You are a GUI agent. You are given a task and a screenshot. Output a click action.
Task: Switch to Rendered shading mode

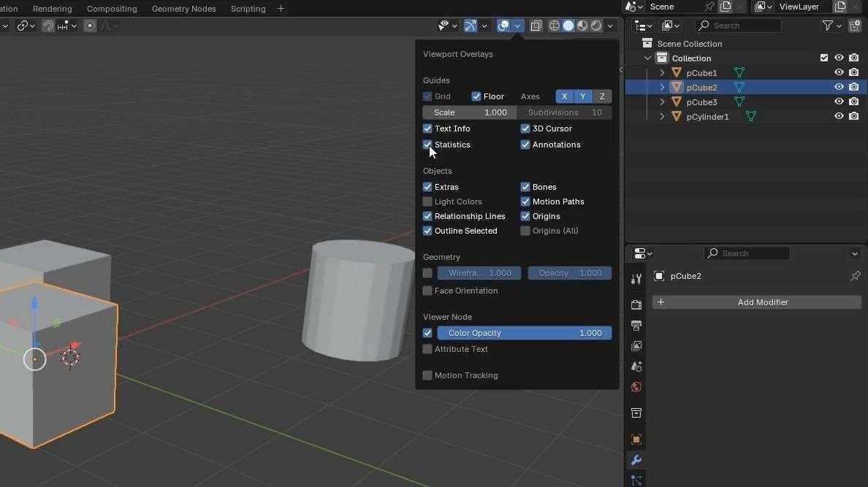pyautogui.click(x=596, y=26)
